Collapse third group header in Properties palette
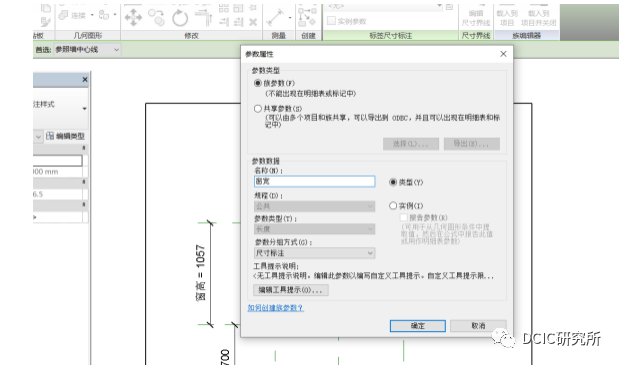The height and width of the screenshot is (370, 631). (x=84, y=205)
